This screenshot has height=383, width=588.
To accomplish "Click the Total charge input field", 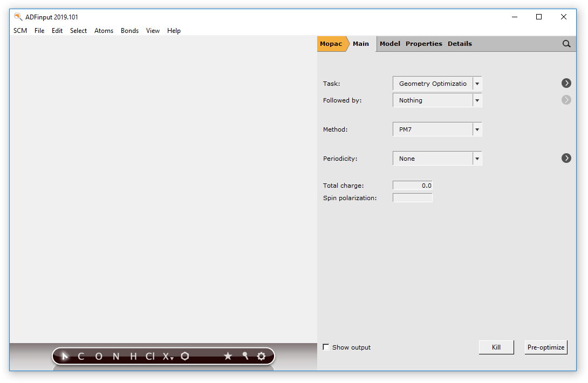I will 413,186.
